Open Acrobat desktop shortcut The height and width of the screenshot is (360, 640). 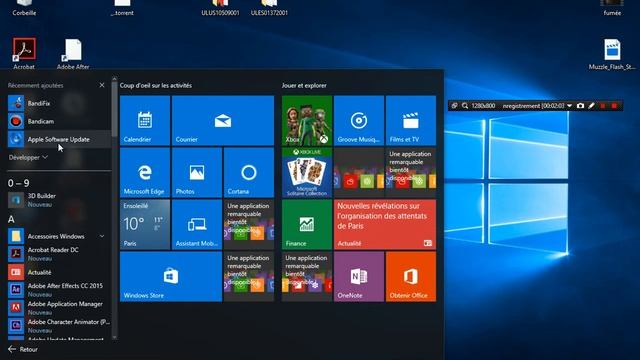24,53
